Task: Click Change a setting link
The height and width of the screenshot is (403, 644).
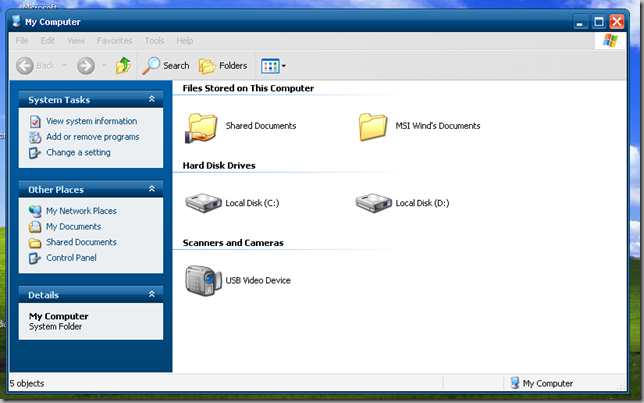Action: click(x=78, y=152)
